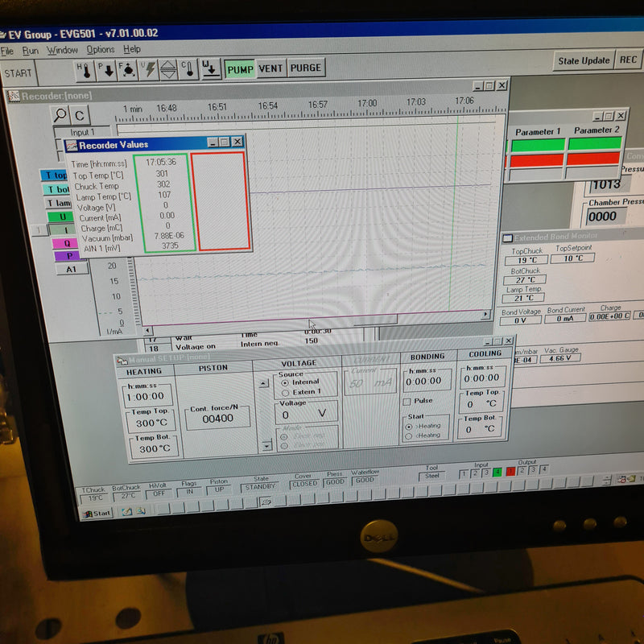This screenshot has height=644, width=644.
Task: Click the red Output 1 indicator
Action: [510, 471]
